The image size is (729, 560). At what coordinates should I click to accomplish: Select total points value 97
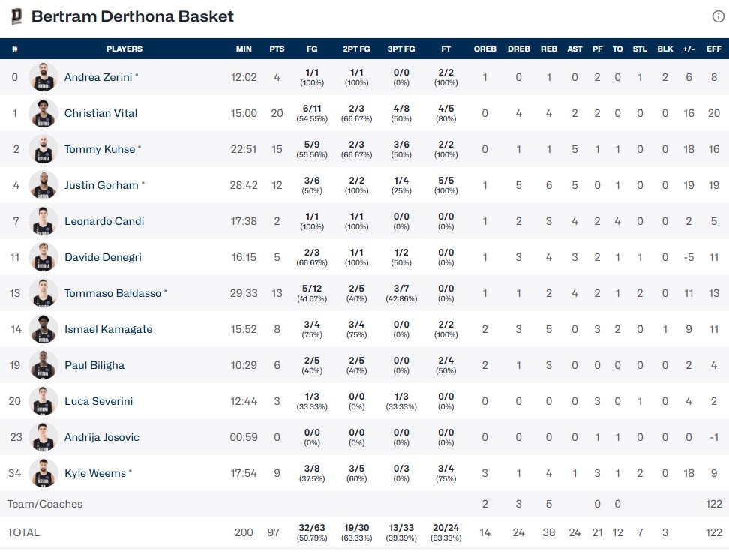(273, 532)
